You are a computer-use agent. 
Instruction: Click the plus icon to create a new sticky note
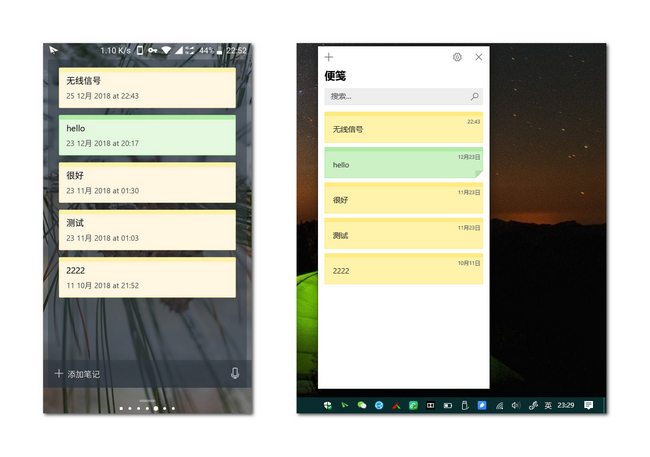[329, 58]
